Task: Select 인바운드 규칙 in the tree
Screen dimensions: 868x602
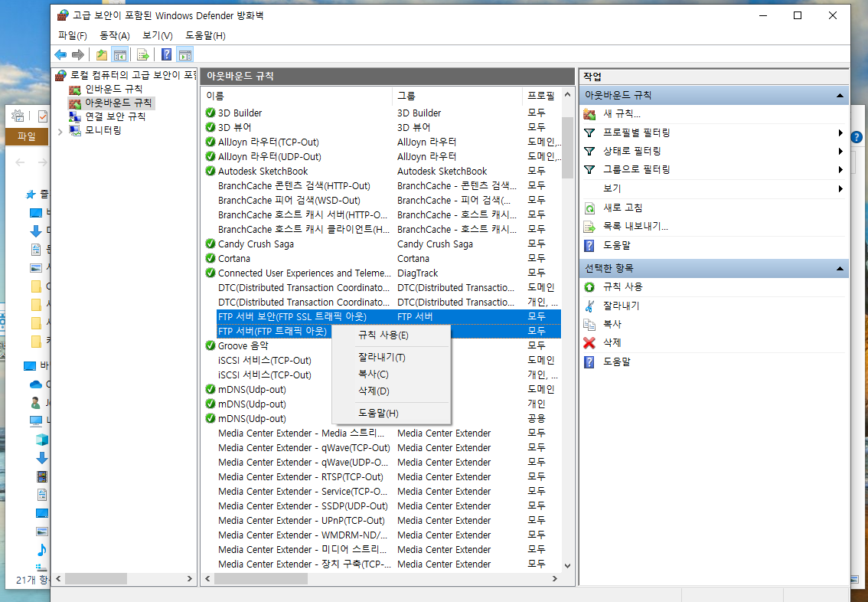Action: pyautogui.click(x=113, y=89)
